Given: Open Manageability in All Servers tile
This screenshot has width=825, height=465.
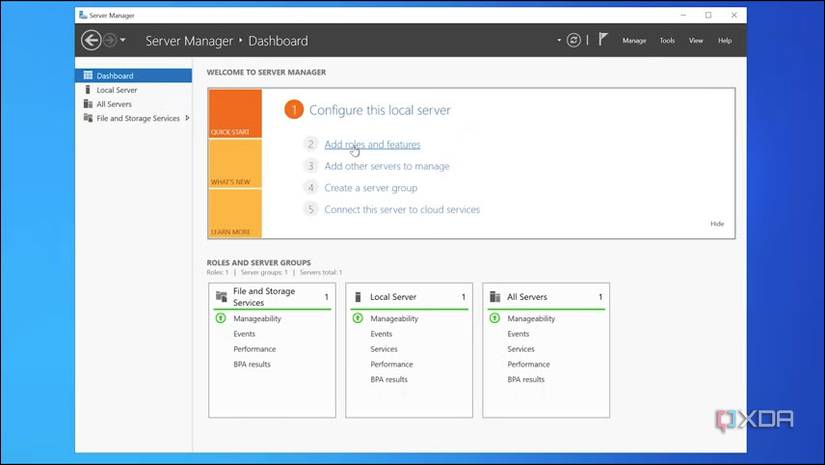Looking at the screenshot, I should click(x=531, y=319).
